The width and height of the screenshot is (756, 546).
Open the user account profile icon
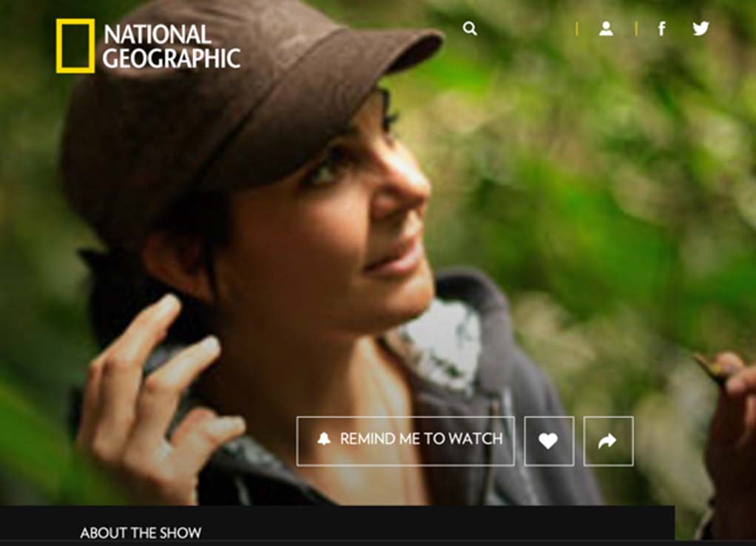[x=606, y=28]
